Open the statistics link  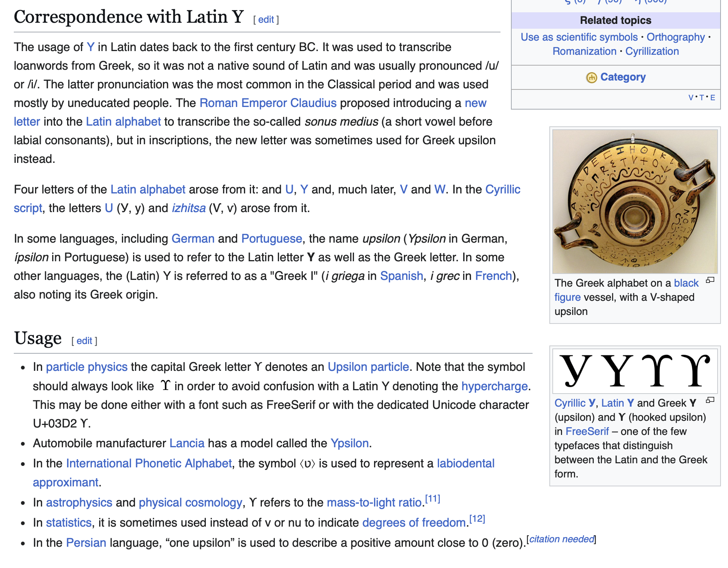pos(69,523)
